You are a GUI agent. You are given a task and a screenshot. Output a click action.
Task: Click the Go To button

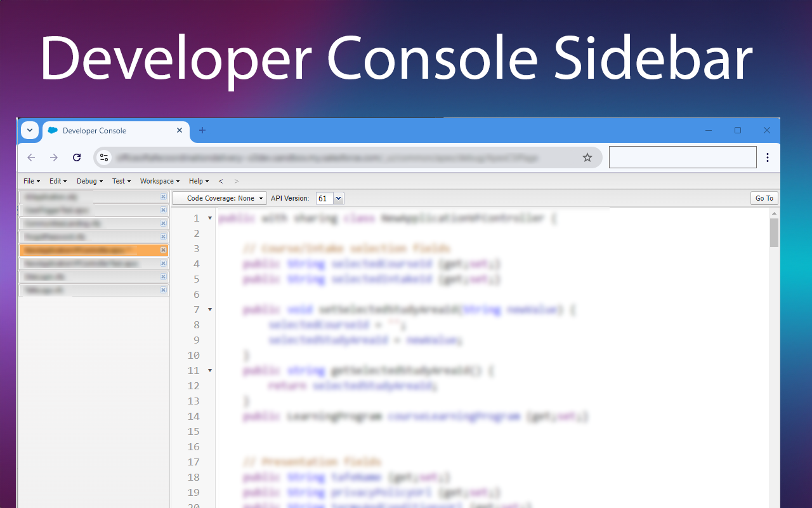click(x=764, y=198)
